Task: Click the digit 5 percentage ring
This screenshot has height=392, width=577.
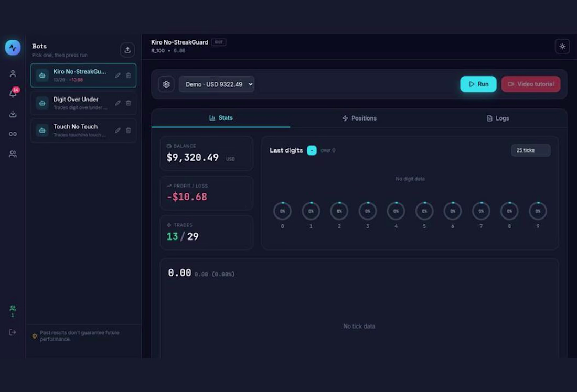Action: click(424, 211)
